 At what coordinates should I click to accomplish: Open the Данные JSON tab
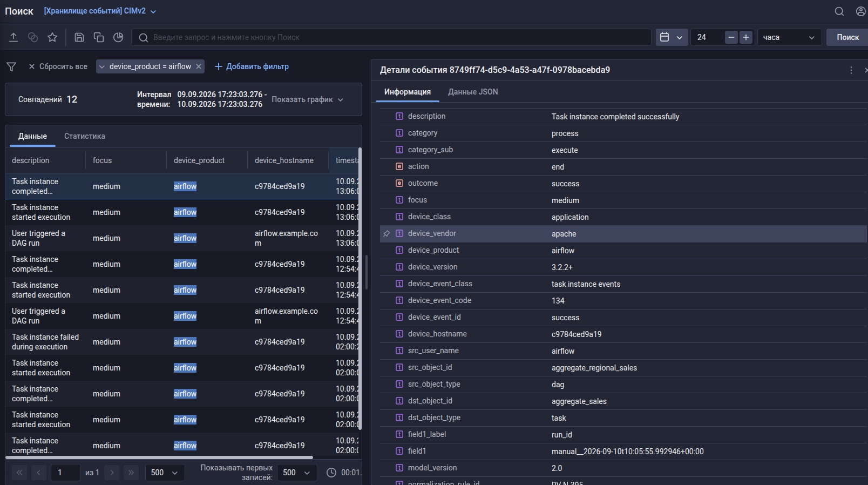[473, 92]
